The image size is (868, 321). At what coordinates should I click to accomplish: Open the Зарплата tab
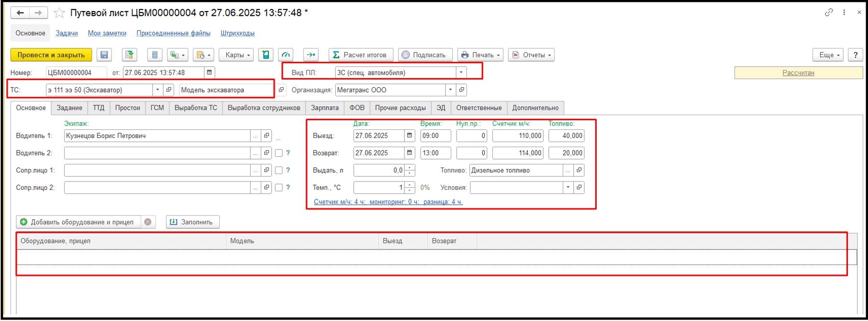point(324,108)
